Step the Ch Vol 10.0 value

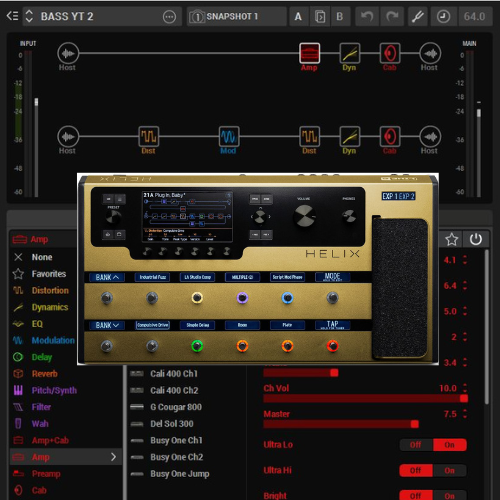tap(465, 388)
